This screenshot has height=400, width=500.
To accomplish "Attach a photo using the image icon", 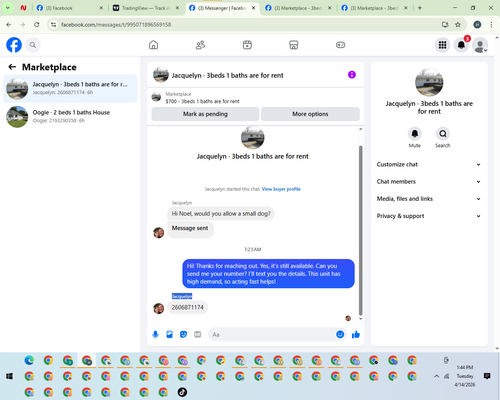I will [x=169, y=334].
